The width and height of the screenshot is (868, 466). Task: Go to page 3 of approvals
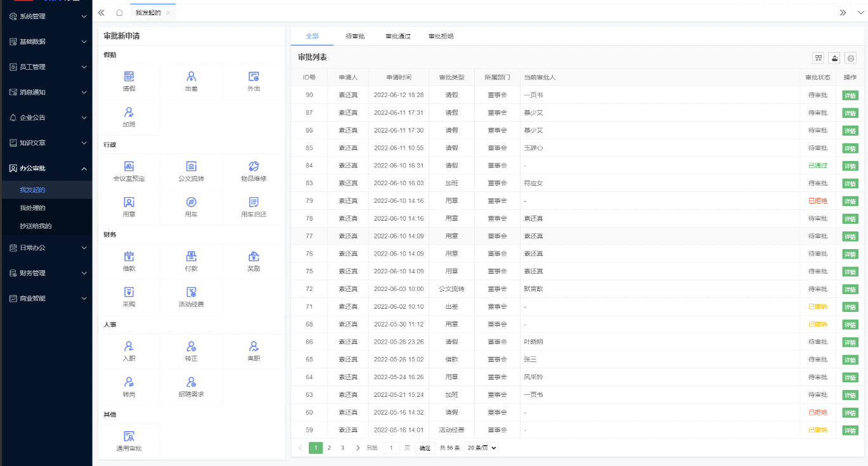pyautogui.click(x=342, y=448)
